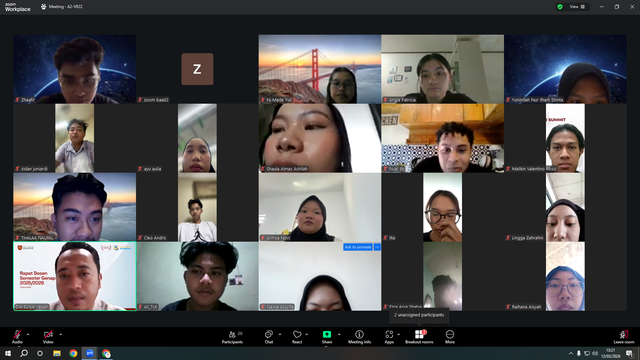Click the Cortana circle on the taskbar
The width and height of the screenshot is (640, 360).
(x=40, y=353)
